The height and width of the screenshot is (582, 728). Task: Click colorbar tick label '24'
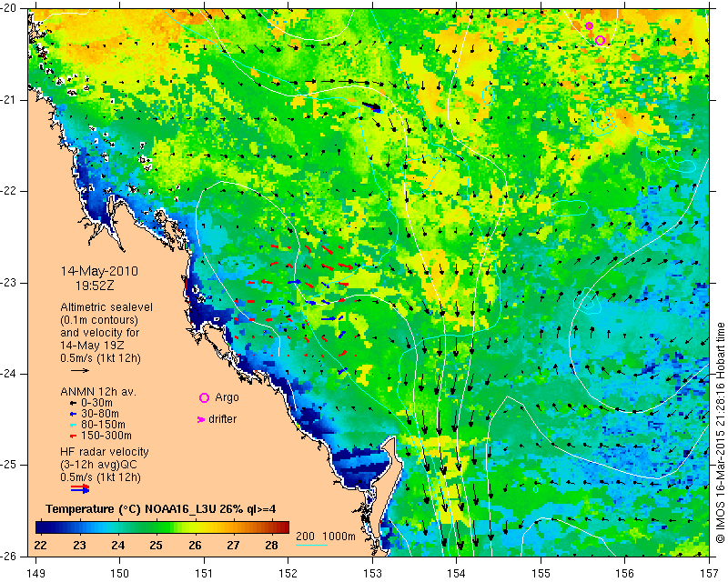pyautogui.click(x=118, y=546)
